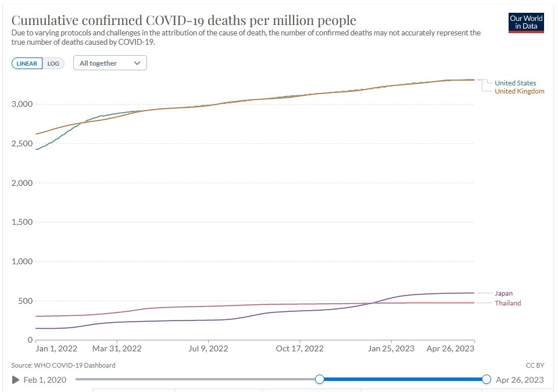Select the Japan legend label
This screenshot has height=392, width=558.
503,293
